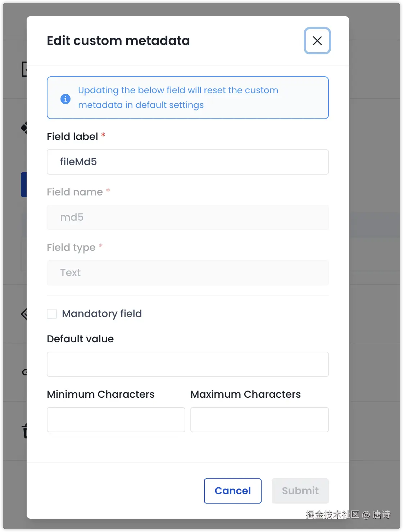Click the disabled Field type box showing Text

(x=187, y=273)
